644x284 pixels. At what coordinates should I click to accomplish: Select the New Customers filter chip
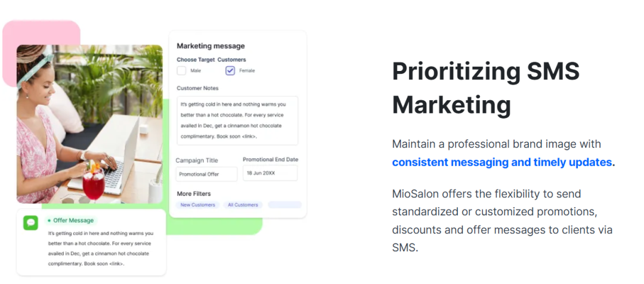(x=197, y=205)
